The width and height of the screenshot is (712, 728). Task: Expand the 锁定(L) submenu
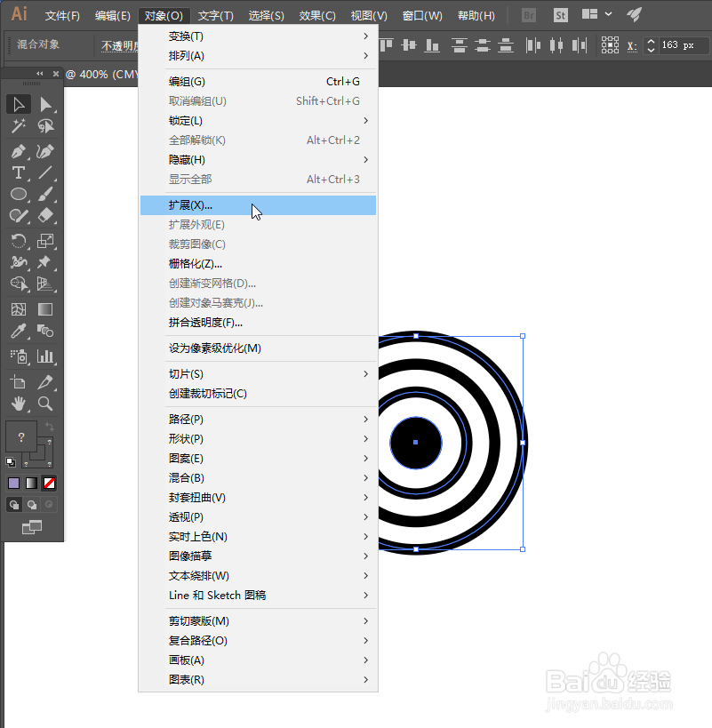tap(258, 121)
